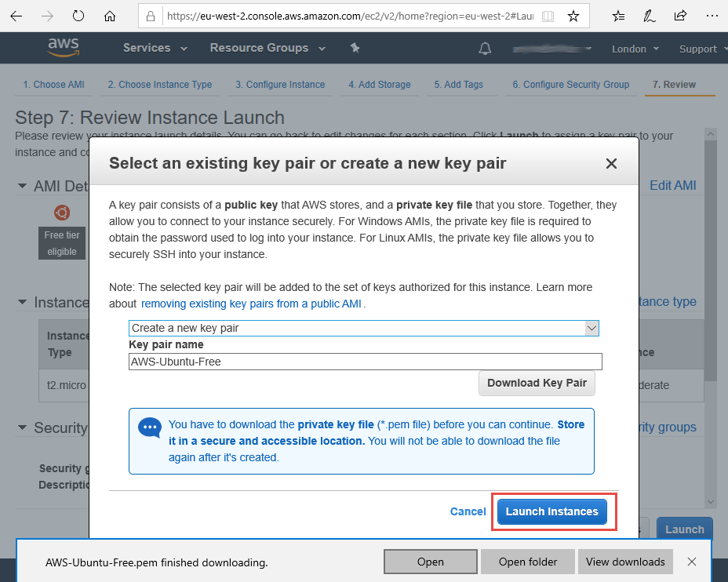Viewport: 728px width, 582px height.
Task: Click the Edit security groups link
Action: click(x=668, y=427)
